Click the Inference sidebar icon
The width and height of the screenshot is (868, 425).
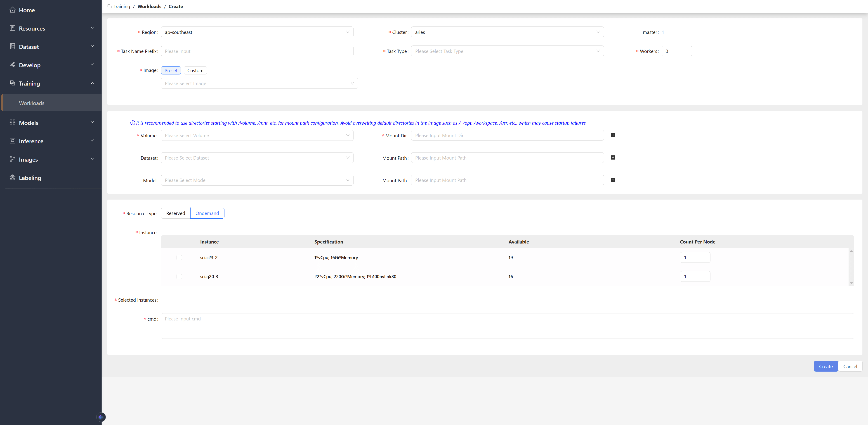point(12,141)
